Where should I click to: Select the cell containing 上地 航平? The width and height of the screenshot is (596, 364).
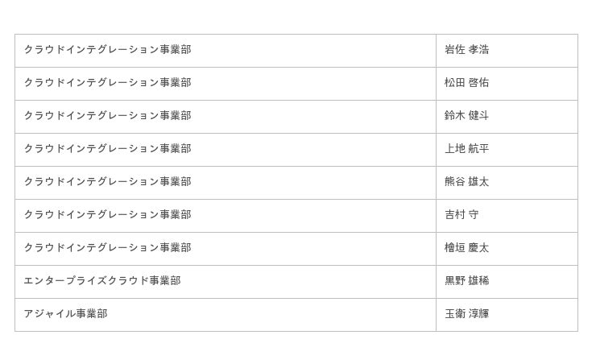pos(467,149)
